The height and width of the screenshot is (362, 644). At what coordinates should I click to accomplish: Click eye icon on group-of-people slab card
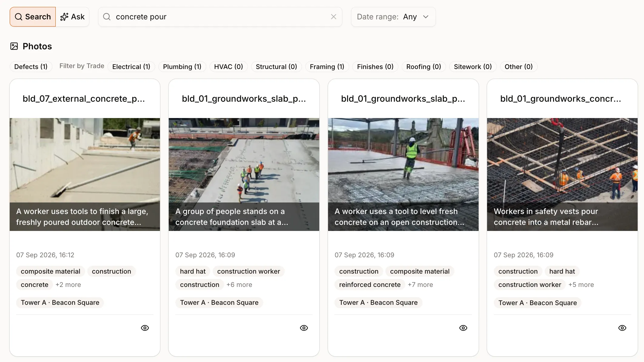304,328
